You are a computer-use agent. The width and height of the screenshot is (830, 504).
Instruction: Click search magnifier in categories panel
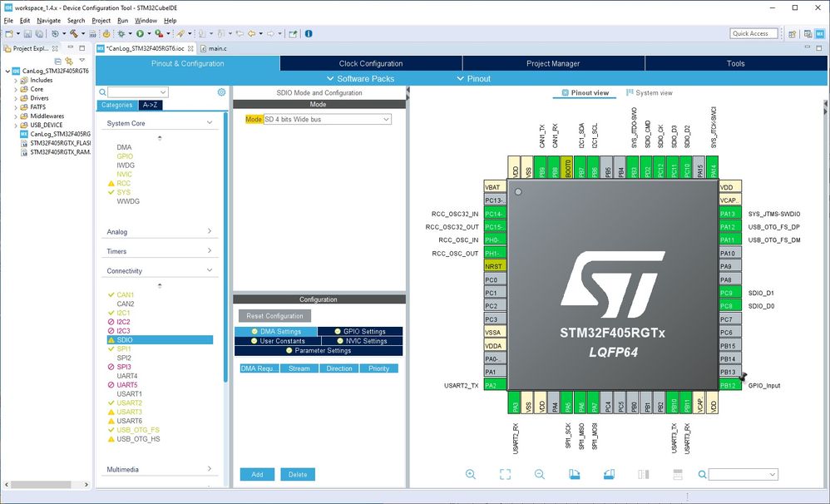102,92
